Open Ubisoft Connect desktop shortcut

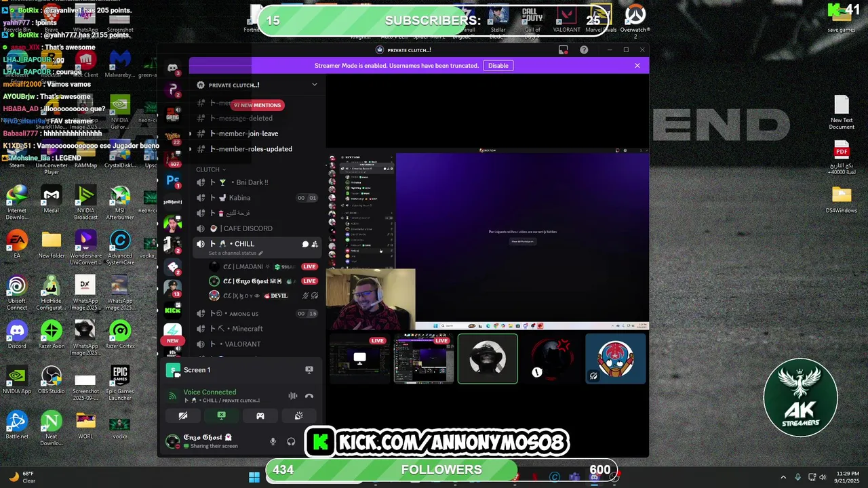[x=17, y=292]
